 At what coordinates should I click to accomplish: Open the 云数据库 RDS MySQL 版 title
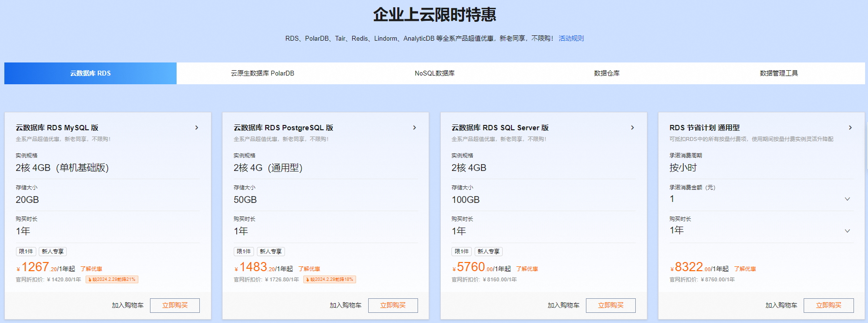pyautogui.click(x=57, y=128)
